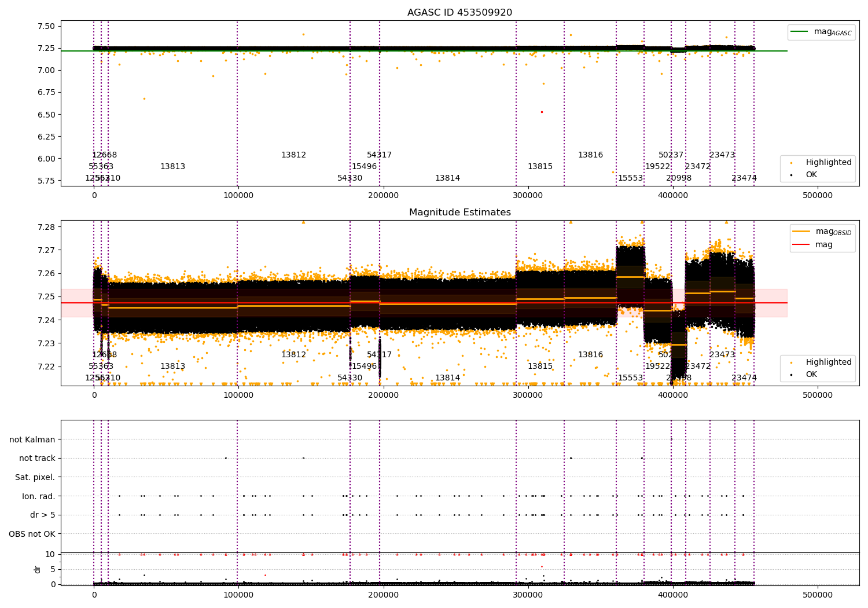868x608 pixels.
Task: Click the 'OBS not OK' flag row label
Action: (32, 534)
